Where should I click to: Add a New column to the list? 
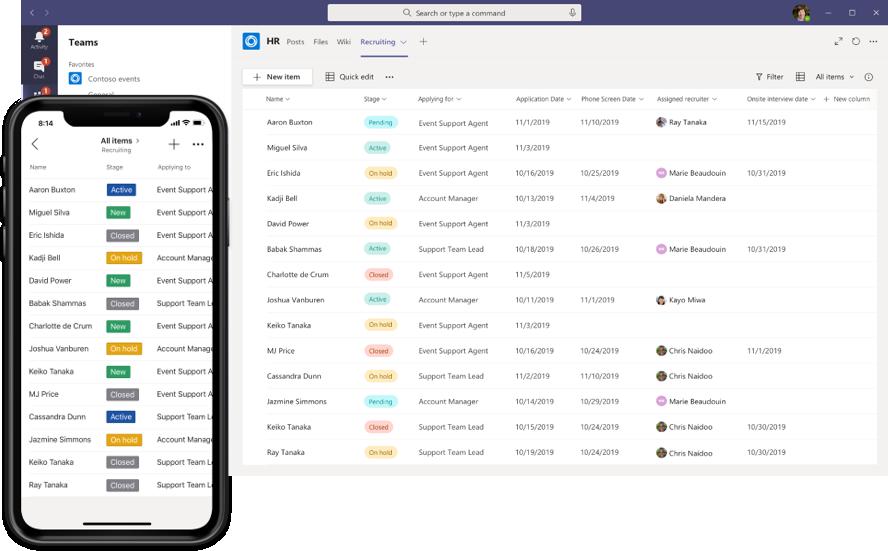(847, 99)
